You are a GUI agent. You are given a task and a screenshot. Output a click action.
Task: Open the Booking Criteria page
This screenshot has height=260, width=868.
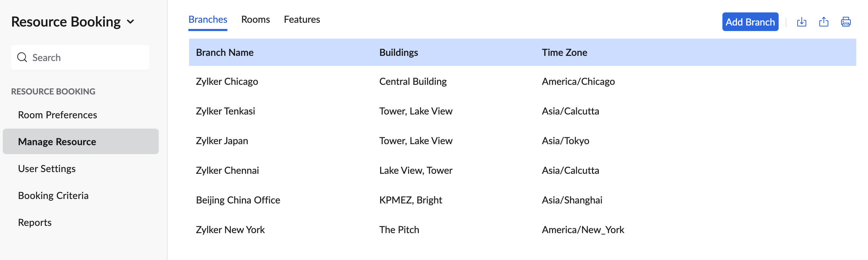coord(53,196)
